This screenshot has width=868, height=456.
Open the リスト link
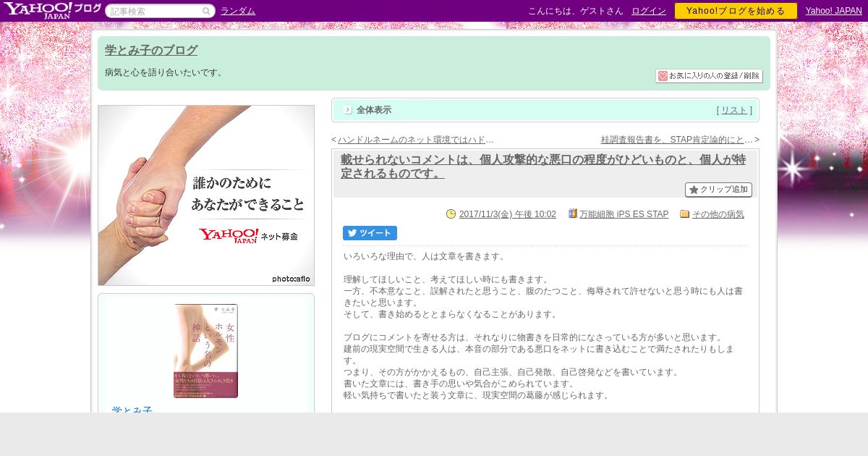734,110
